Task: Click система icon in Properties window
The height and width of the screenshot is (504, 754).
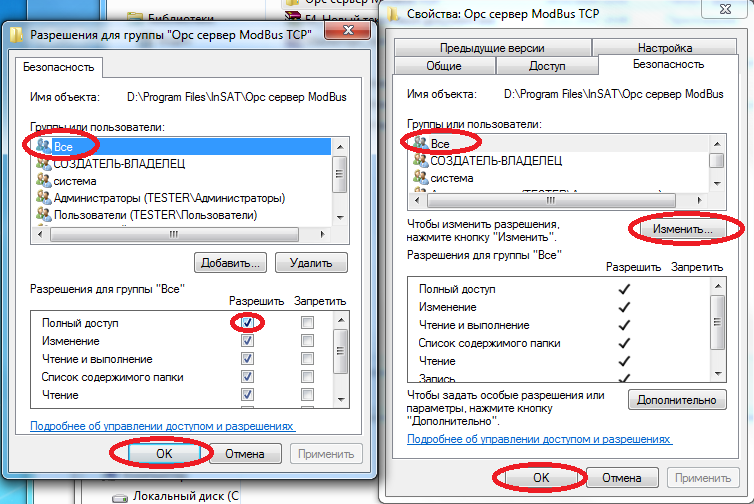Action: coord(421,177)
